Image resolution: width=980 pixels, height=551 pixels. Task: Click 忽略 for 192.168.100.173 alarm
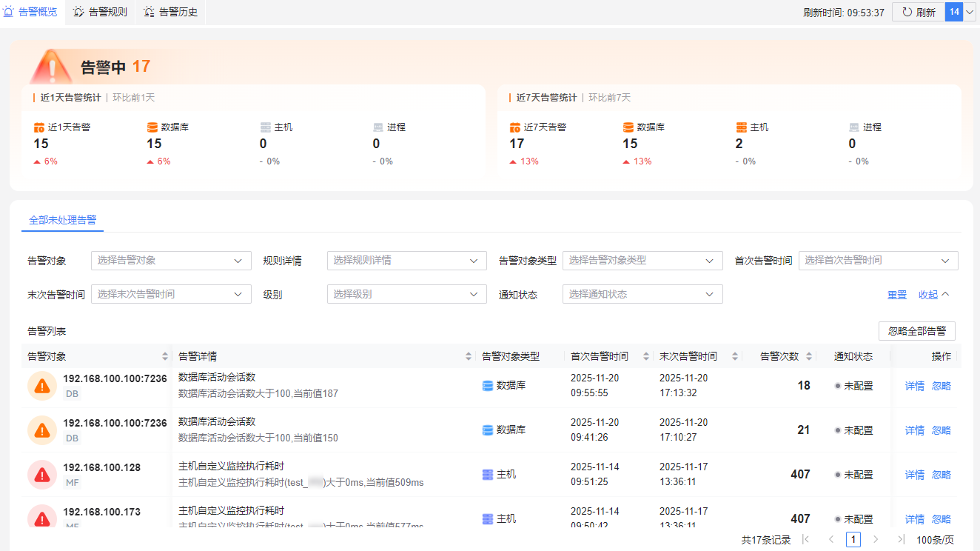pos(942,519)
